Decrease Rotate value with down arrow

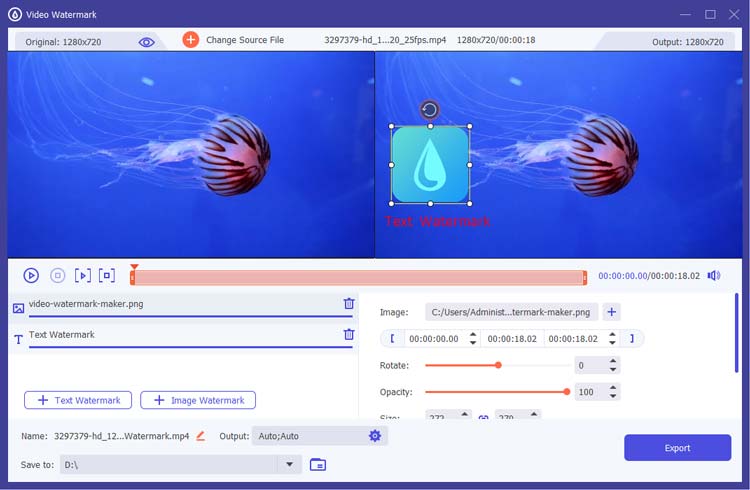tap(613, 370)
